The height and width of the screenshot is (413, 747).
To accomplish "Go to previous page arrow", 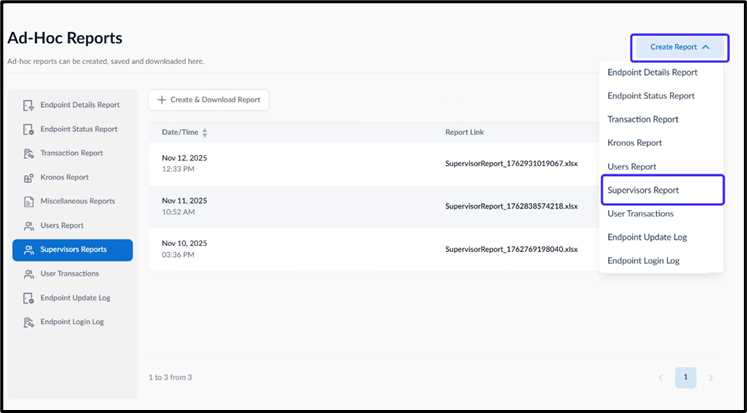I will point(661,378).
